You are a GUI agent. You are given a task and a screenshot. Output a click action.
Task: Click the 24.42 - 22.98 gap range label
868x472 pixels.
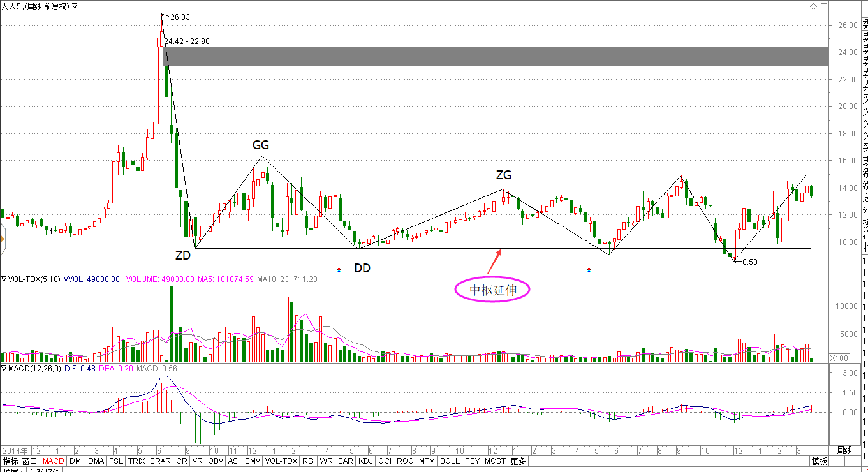click(x=188, y=41)
